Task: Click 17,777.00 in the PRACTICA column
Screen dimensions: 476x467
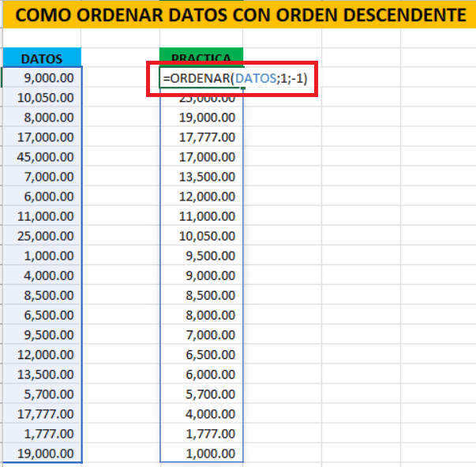Action: point(201,137)
